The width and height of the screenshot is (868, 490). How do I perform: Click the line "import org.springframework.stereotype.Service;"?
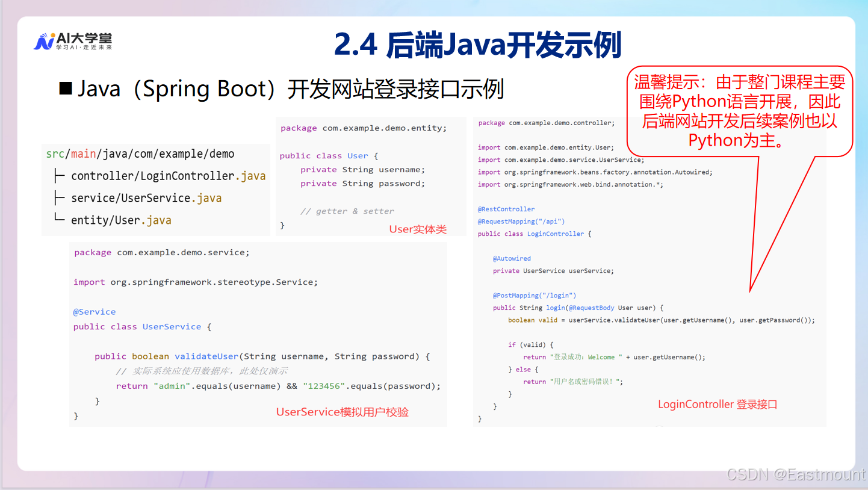(196, 282)
